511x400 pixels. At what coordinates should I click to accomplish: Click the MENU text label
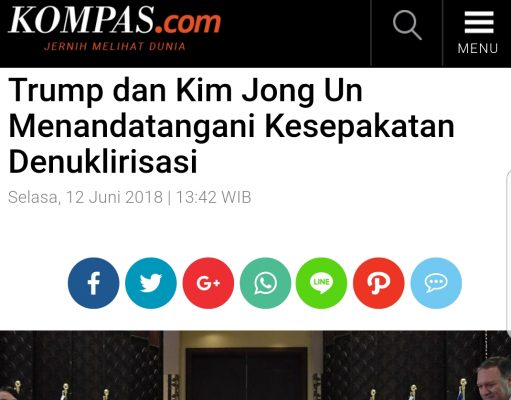coord(478,49)
